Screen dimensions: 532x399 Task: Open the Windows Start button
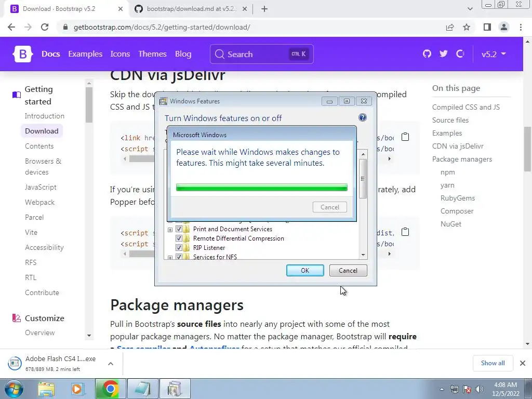pos(14,389)
